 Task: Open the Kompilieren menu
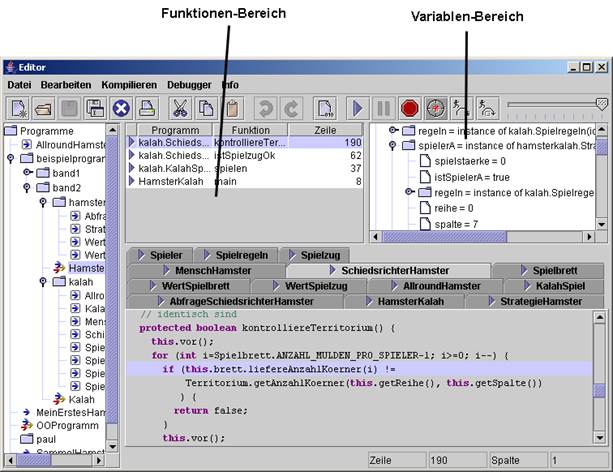coord(128,85)
